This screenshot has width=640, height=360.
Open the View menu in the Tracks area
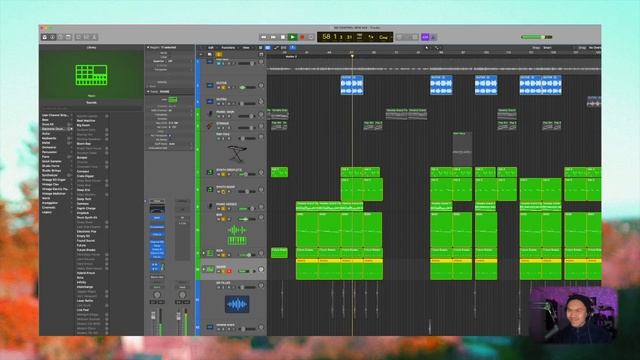point(246,48)
